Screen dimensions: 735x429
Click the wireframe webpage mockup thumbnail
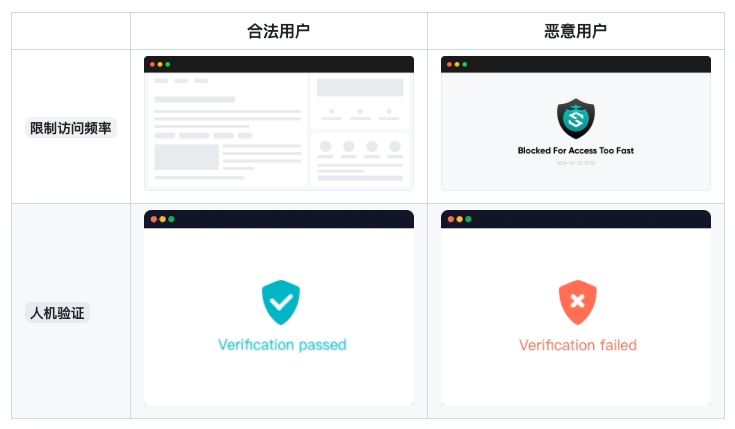click(279, 123)
